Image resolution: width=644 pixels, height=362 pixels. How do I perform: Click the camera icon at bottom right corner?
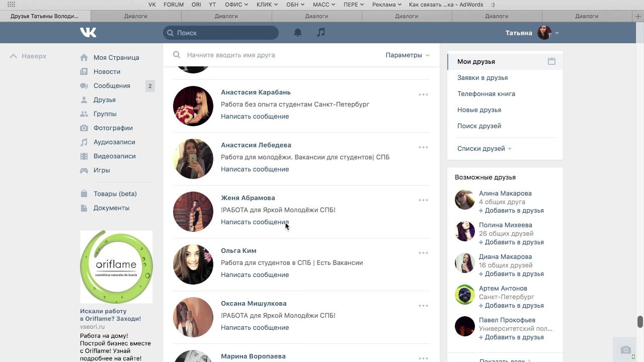click(x=625, y=350)
